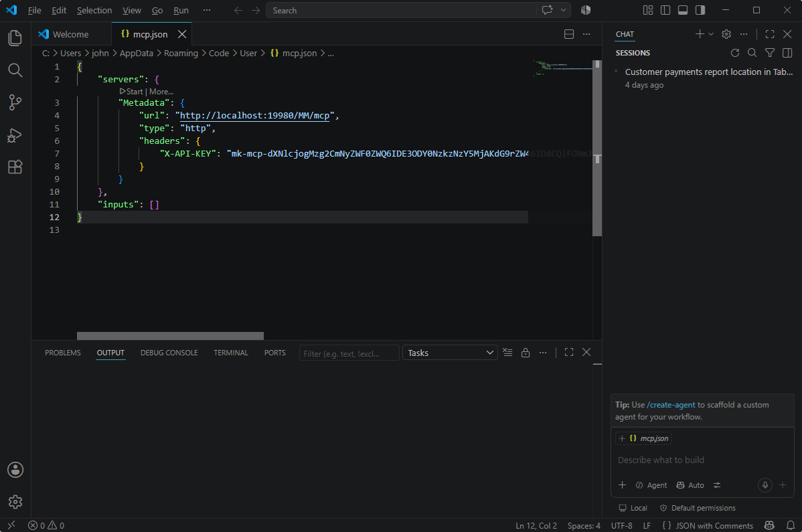Click the /create-agent link in tip
Screen dimensions: 802x532
pos(671,405)
